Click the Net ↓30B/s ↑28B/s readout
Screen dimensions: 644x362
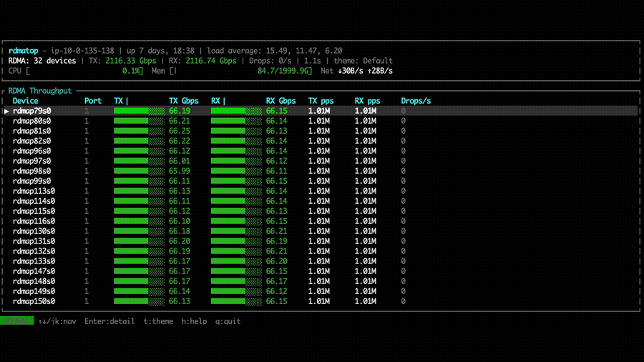(x=357, y=71)
